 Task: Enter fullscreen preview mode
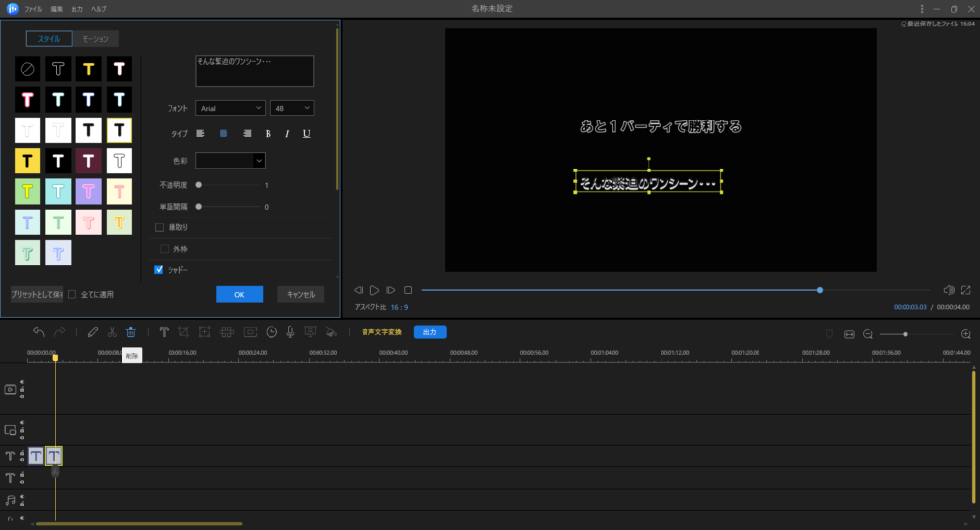coord(966,290)
